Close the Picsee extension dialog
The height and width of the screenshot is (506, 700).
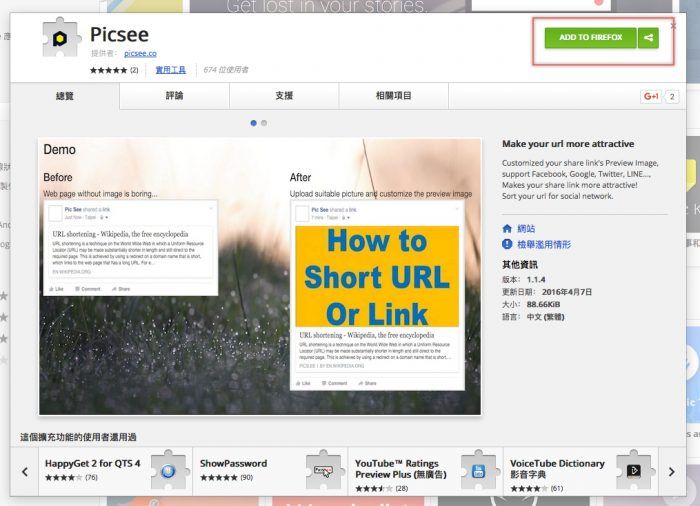673,26
